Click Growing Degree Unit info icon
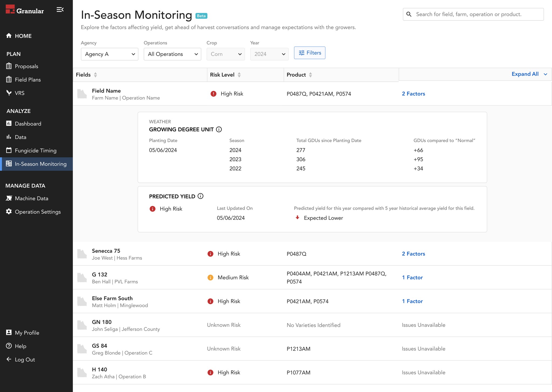This screenshot has width=552, height=392. (219, 129)
